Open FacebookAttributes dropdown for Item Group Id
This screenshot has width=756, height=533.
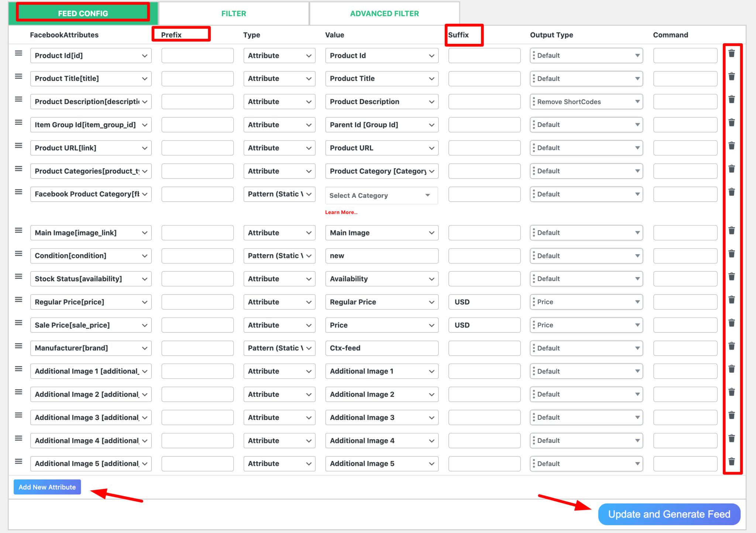coord(91,125)
